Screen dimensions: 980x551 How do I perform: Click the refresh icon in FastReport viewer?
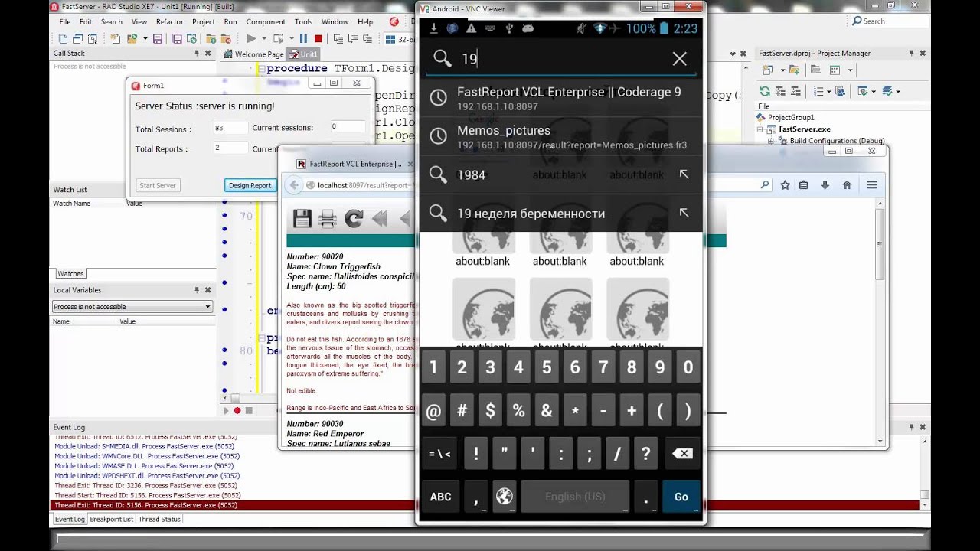[354, 220]
